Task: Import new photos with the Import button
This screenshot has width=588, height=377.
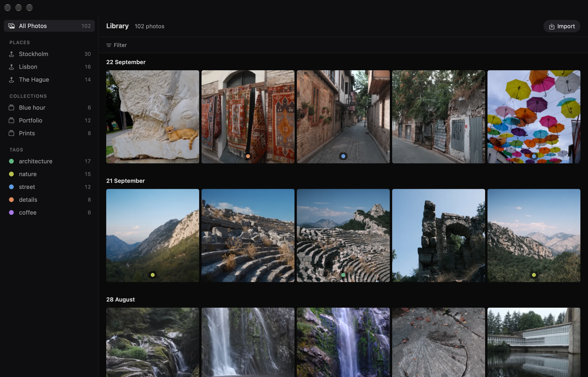Action: coord(562,26)
